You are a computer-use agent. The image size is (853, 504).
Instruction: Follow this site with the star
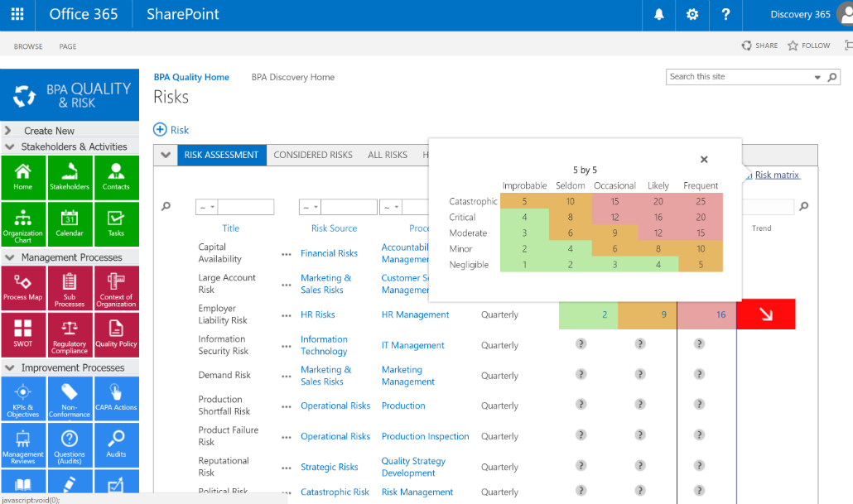tap(809, 46)
